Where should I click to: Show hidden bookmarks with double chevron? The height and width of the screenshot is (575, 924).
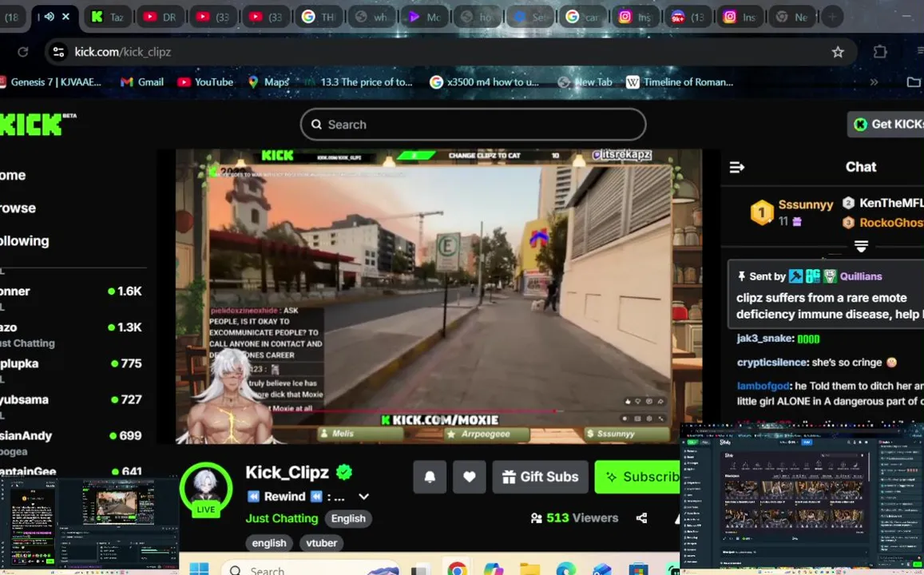pos(874,82)
